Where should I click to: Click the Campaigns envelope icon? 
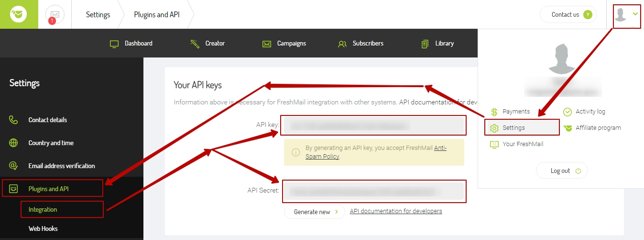[267, 44]
